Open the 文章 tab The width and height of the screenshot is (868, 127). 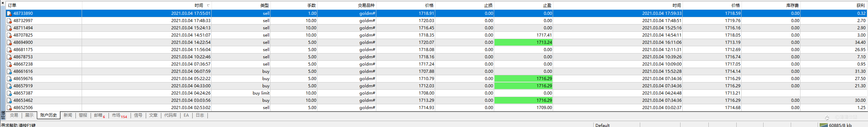pyautogui.click(x=153, y=115)
